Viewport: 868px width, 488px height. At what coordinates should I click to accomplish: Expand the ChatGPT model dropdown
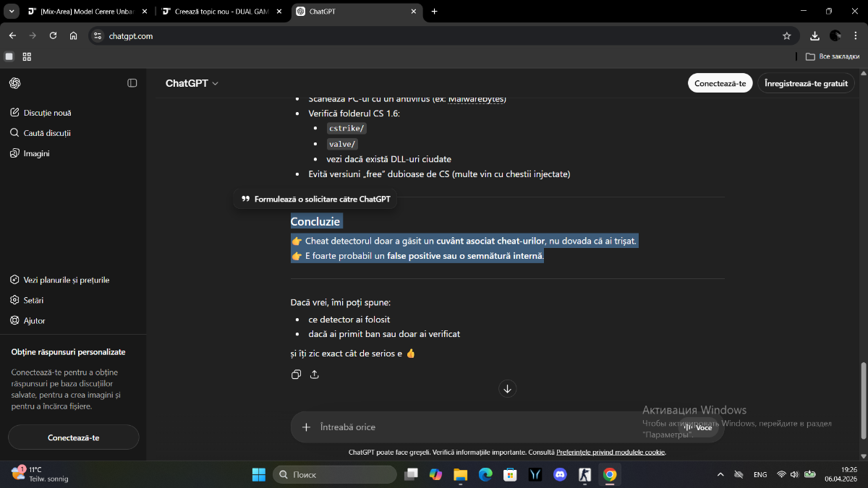click(192, 83)
